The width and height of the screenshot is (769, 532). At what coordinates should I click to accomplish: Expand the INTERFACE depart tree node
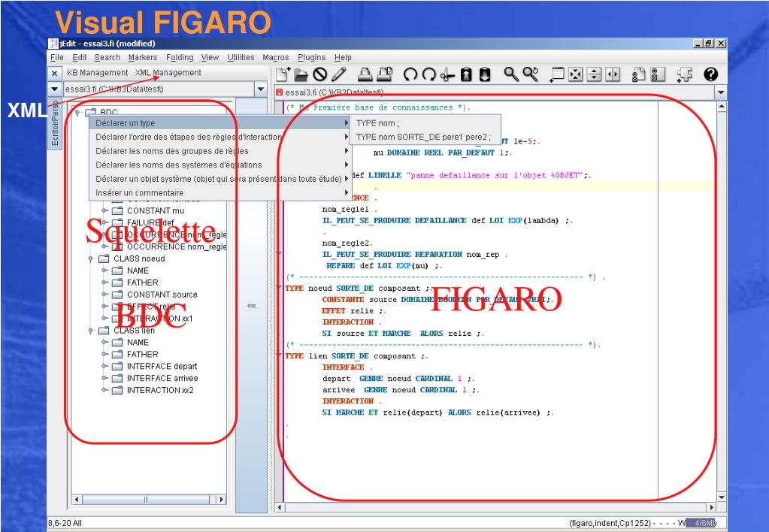tap(104, 366)
